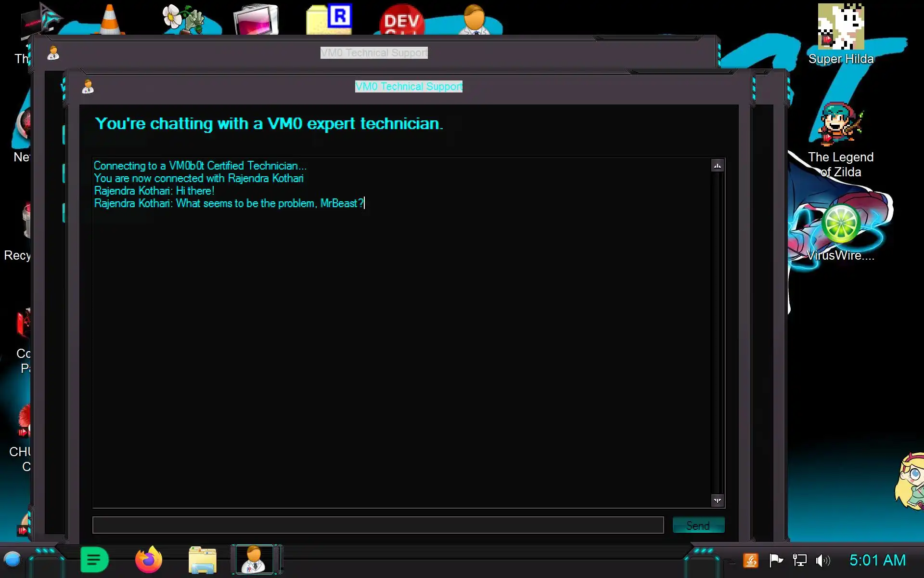
Task: Click technician support taskbar button
Action: pos(254,560)
